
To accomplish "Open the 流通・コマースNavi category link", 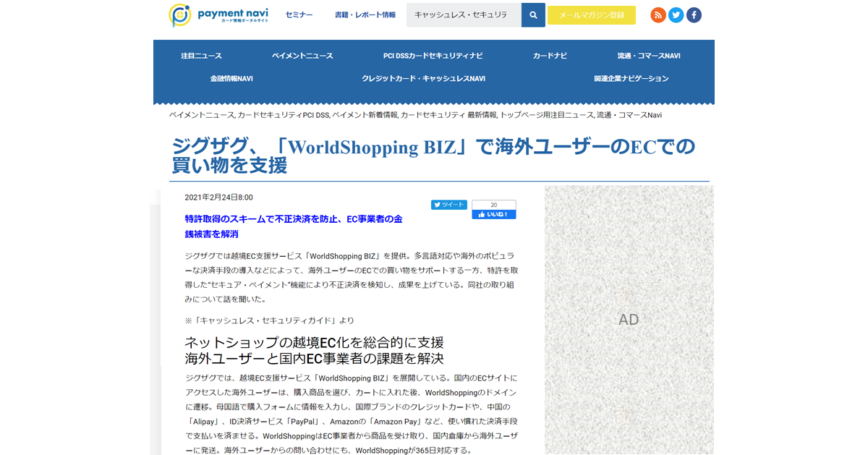I will click(x=629, y=115).
